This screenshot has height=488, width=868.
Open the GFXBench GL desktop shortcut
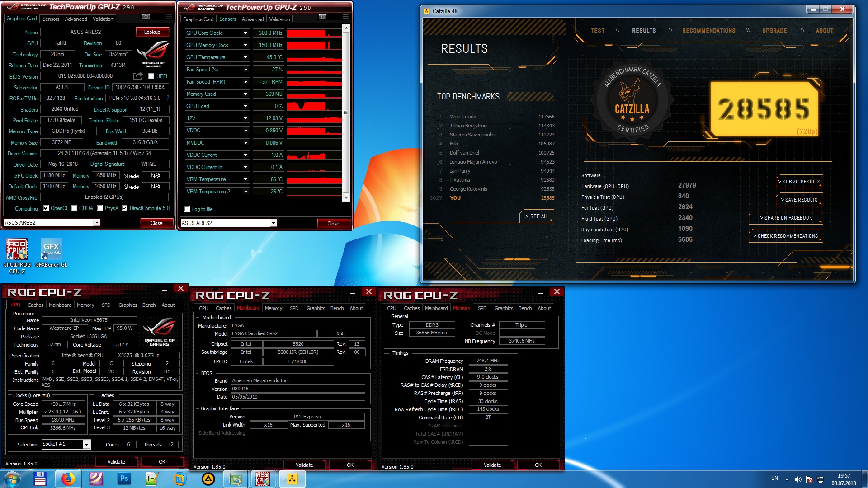coord(51,253)
